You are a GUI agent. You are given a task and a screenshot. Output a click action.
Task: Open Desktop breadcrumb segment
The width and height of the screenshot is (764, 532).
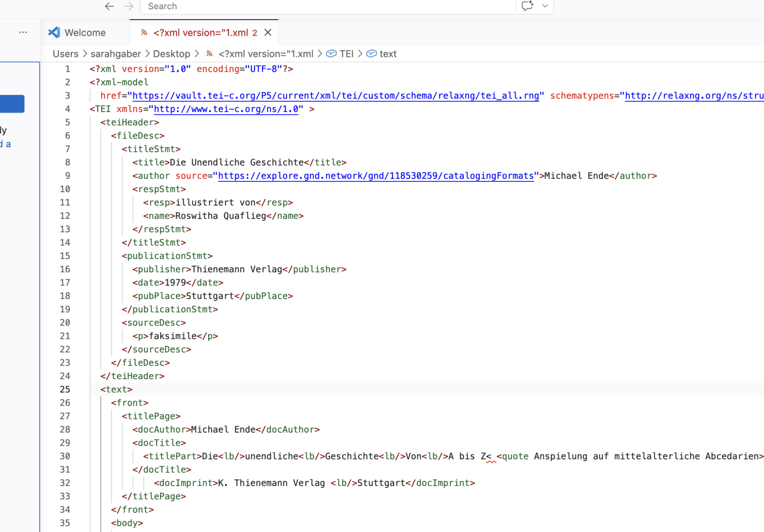point(171,54)
